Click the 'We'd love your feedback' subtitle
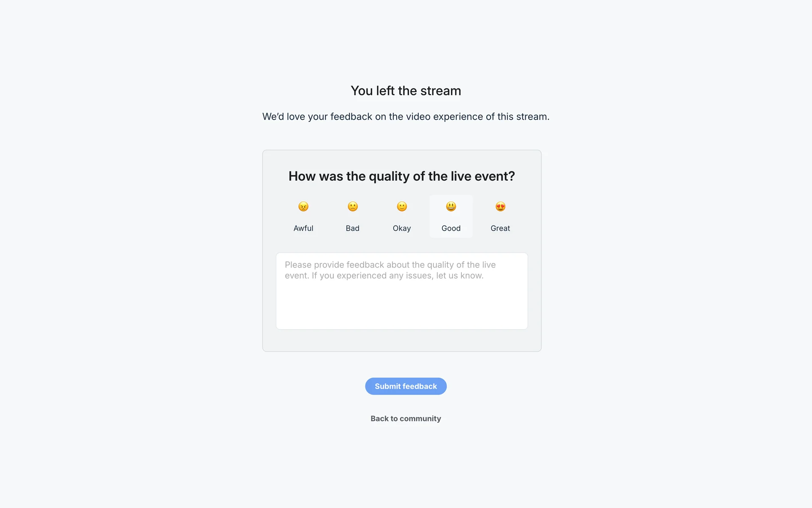812x508 pixels. click(x=406, y=116)
